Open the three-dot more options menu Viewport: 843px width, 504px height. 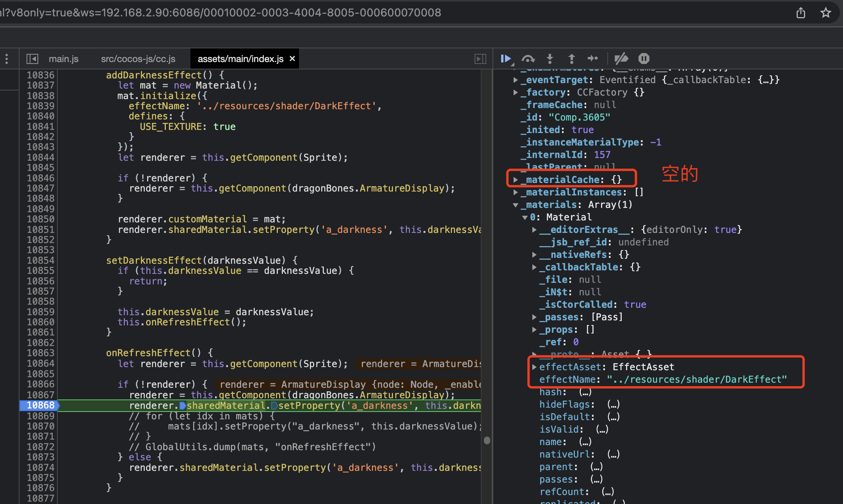click(x=7, y=59)
